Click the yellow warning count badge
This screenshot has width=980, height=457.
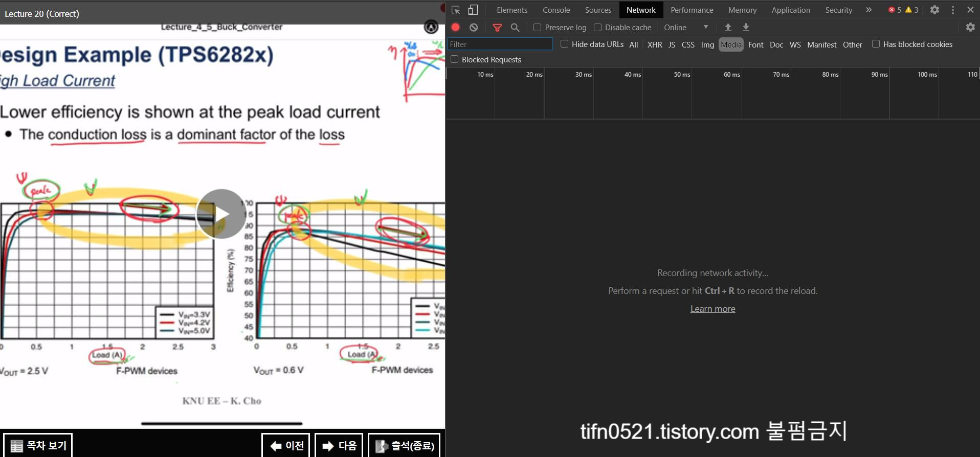point(911,10)
